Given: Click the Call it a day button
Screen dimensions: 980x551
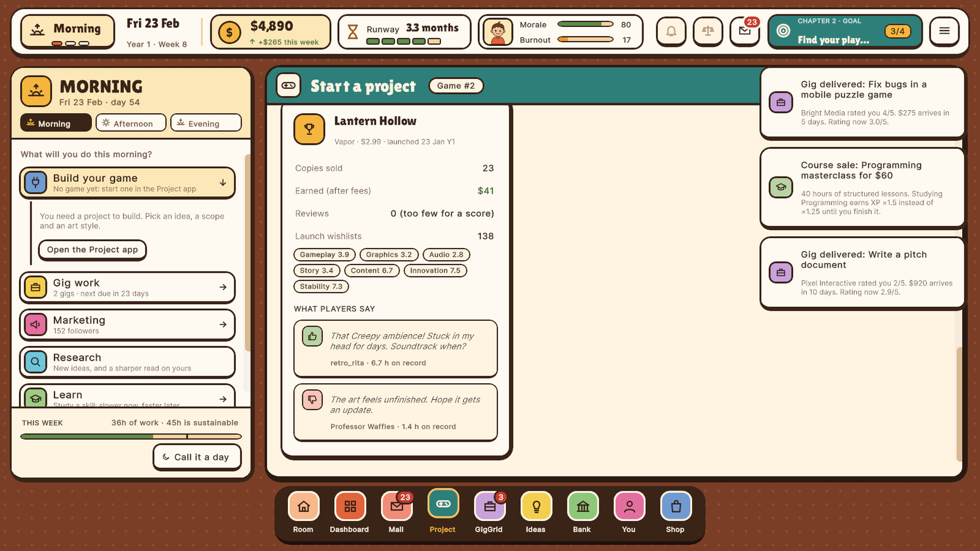Looking at the screenshot, I should 197,457.
